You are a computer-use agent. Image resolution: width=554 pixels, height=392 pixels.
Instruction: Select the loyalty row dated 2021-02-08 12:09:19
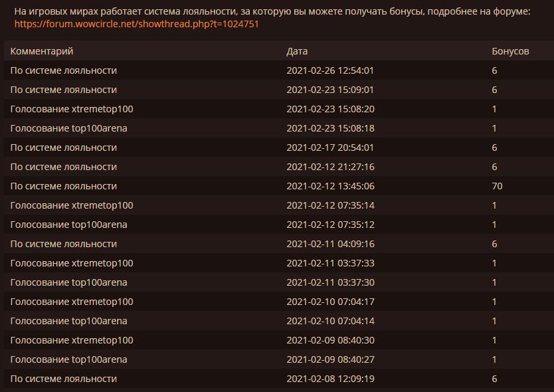point(279,379)
